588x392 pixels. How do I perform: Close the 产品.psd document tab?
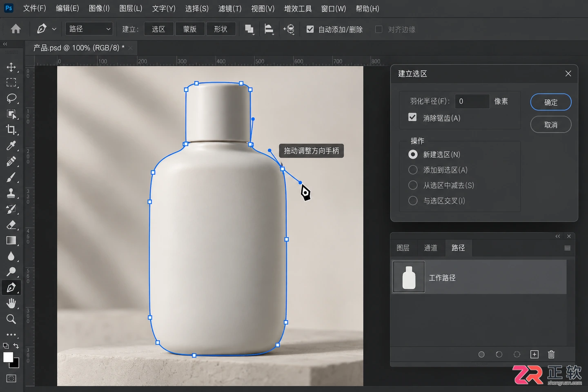pos(130,48)
